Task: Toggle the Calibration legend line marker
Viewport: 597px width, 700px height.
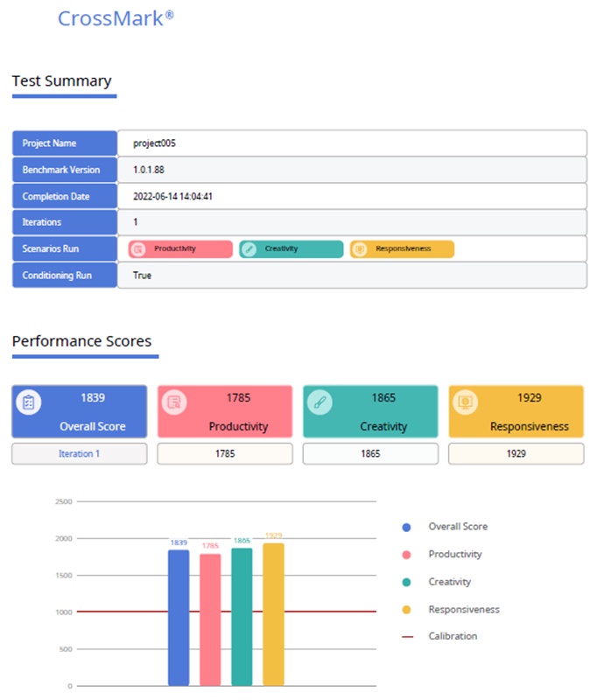Action: pyautogui.click(x=407, y=637)
